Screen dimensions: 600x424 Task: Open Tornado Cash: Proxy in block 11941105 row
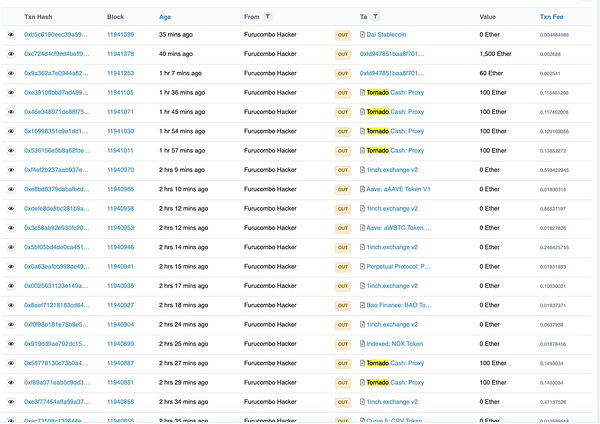395,93
